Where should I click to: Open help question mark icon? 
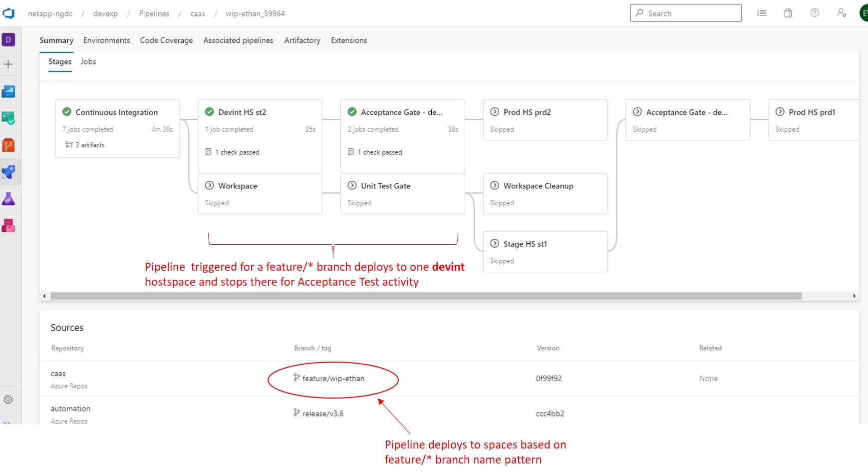pyautogui.click(x=815, y=13)
